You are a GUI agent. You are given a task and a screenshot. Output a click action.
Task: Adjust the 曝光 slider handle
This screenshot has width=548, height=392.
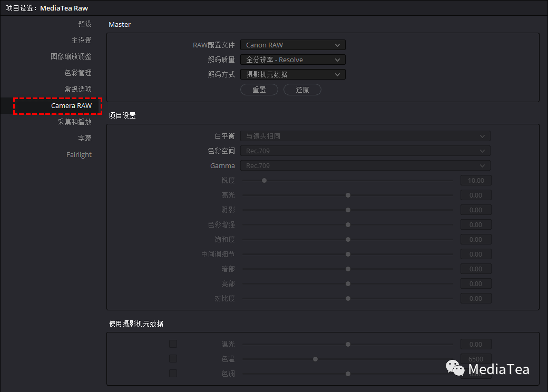click(348, 345)
